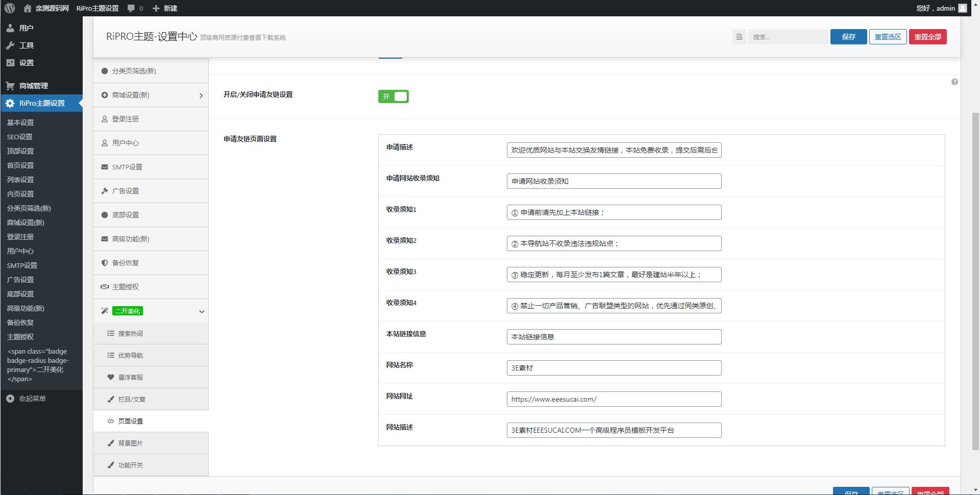Viewport: 980px width, 495px height.
Task: Switch to the 页面设置 tab
Action: [x=130, y=421]
